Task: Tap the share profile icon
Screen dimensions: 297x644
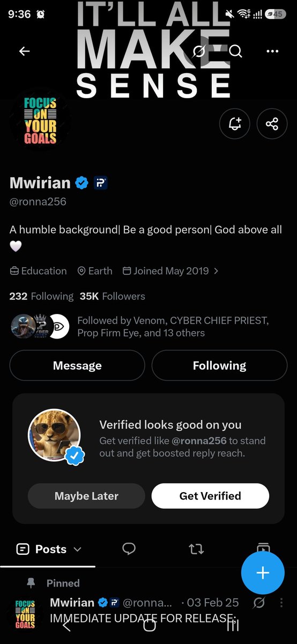Action: click(272, 125)
